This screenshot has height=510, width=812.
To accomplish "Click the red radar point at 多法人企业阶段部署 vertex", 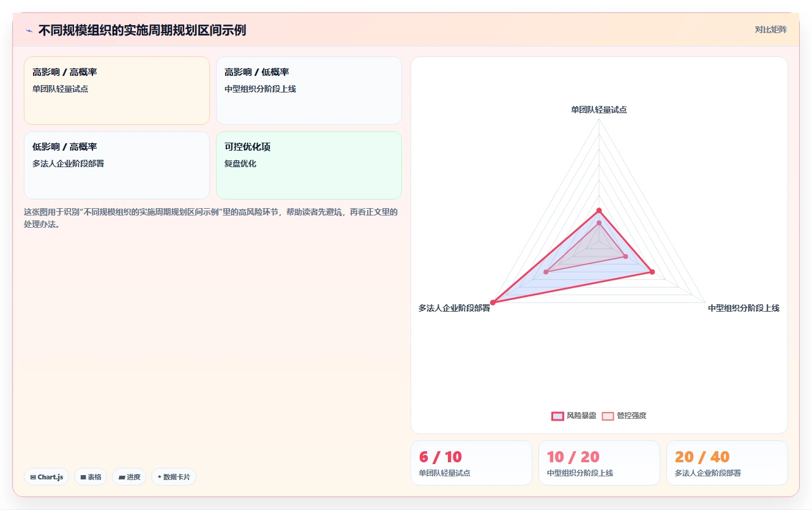I will [493, 302].
